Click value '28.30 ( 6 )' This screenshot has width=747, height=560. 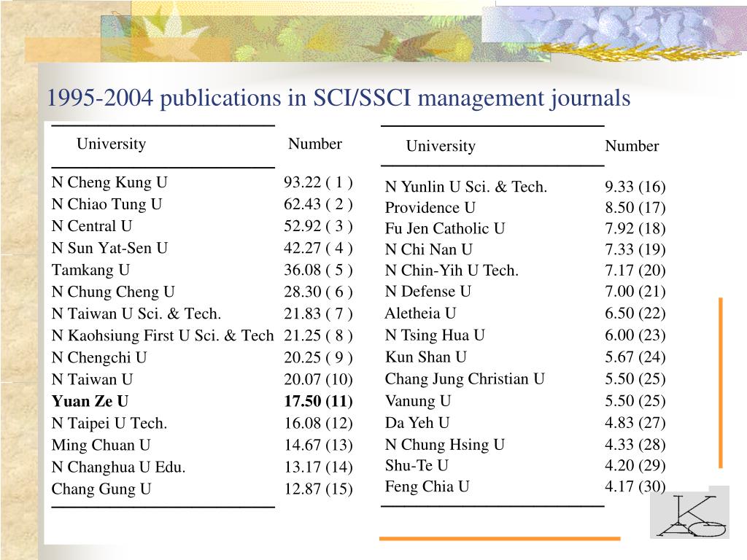click(318, 292)
